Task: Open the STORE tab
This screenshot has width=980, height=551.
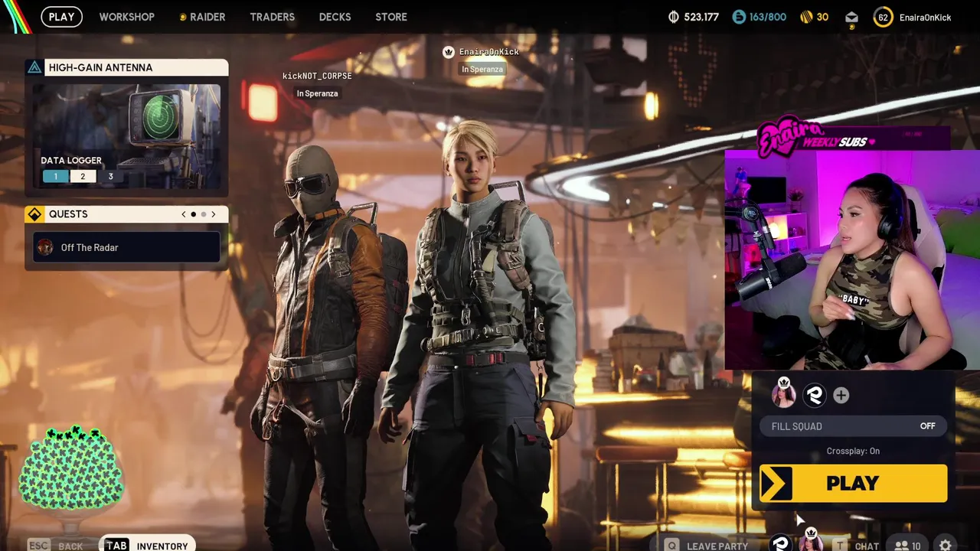Action: click(391, 17)
